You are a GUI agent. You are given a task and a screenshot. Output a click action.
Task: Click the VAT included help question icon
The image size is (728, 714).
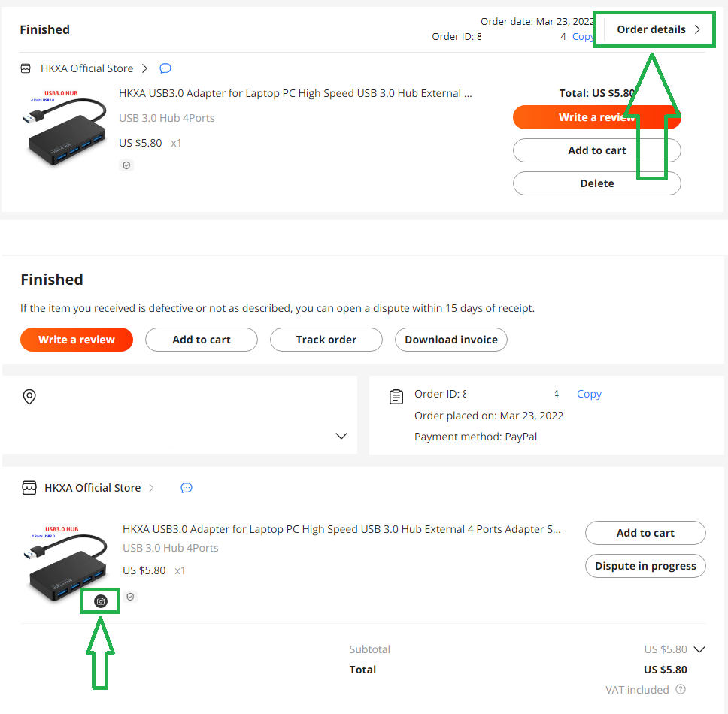681,689
